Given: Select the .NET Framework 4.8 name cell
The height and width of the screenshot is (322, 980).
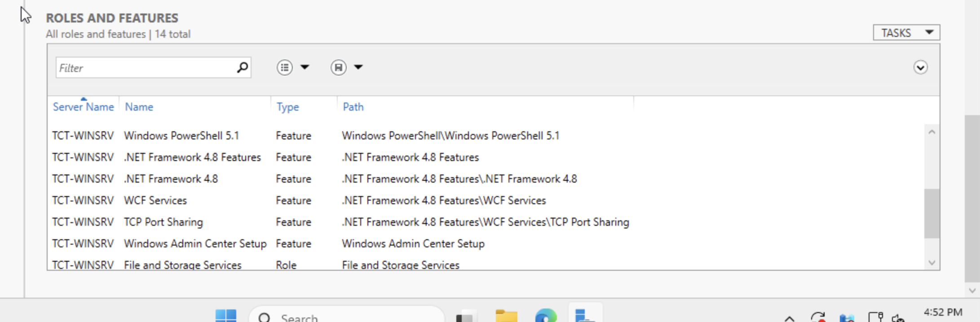Looking at the screenshot, I should pyautogui.click(x=171, y=179).
